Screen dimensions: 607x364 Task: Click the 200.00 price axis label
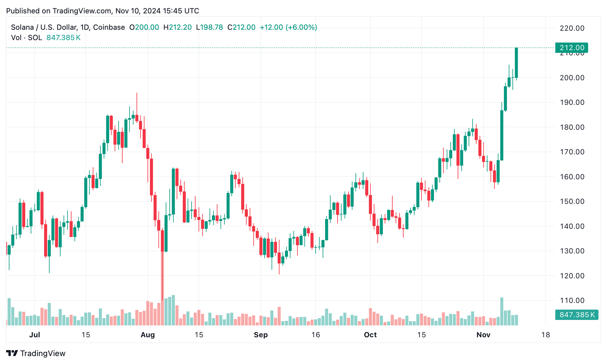point(572,78)
